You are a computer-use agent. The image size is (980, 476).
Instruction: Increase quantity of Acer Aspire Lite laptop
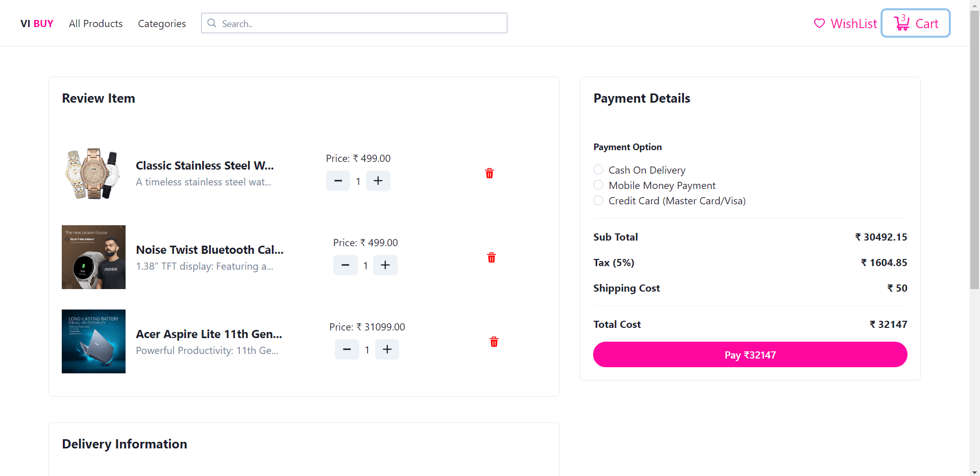[x=387, y=349]
